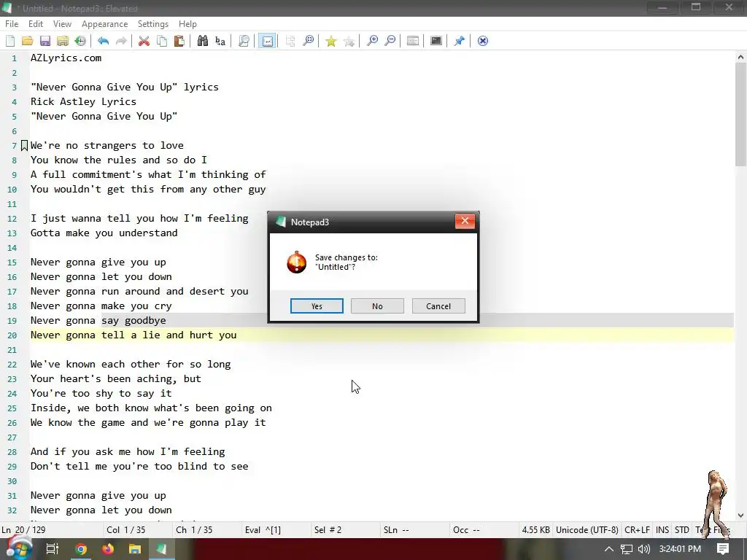Click the STD status bar indicator
The image size is (747, 560).
[x=682, y=529]
